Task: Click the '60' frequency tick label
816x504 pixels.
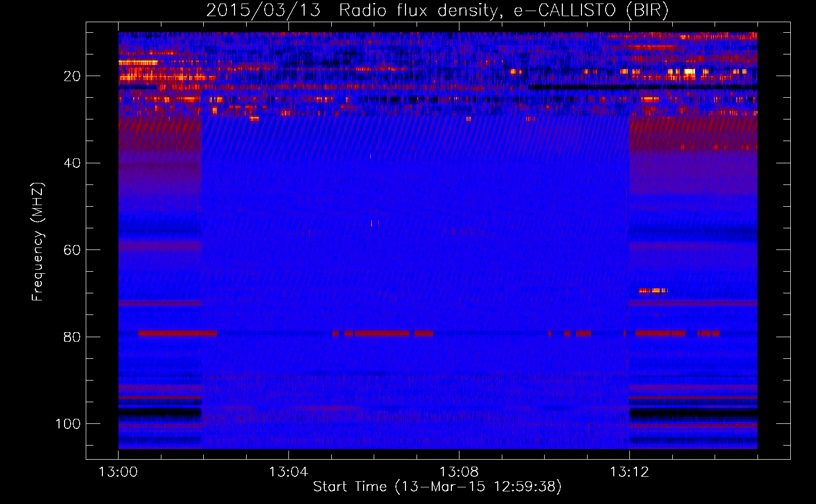Action: point(73,250)
